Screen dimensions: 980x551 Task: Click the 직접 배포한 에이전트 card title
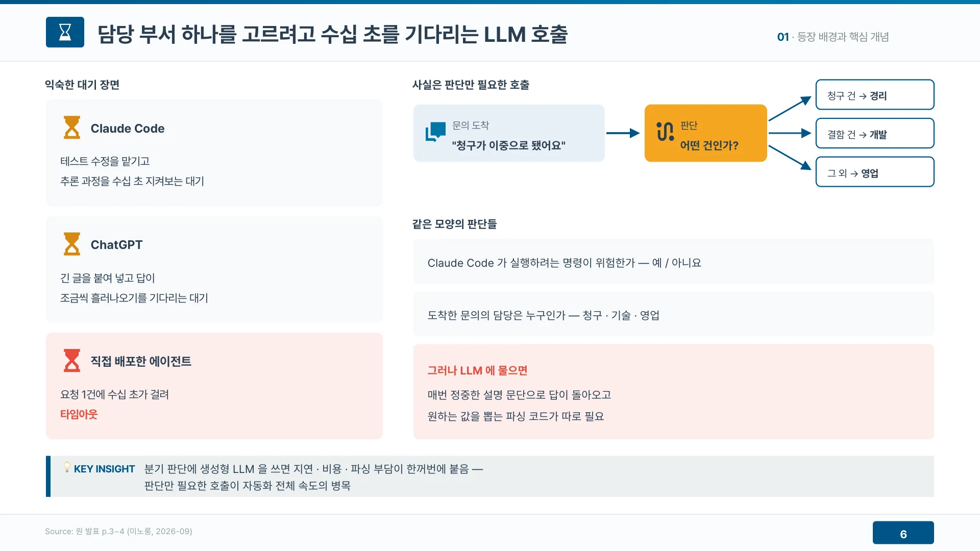tap(141, 361)
